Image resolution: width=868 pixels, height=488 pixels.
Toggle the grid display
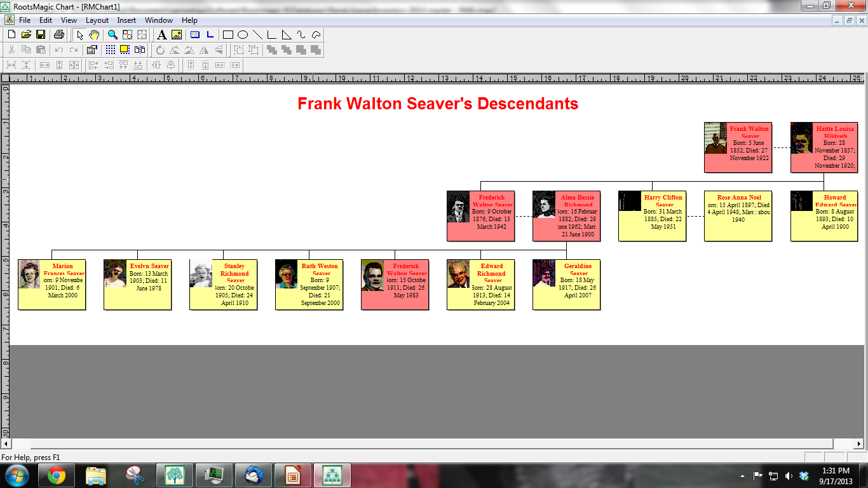109,50
